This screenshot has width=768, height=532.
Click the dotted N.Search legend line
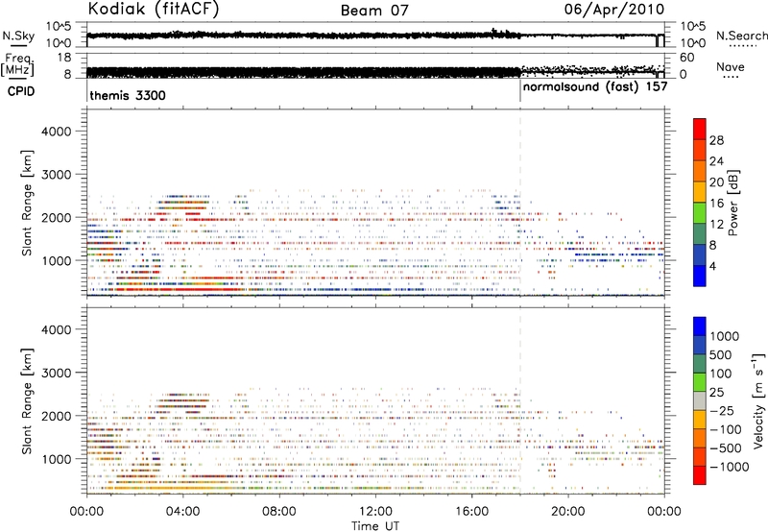pos(741,46)
